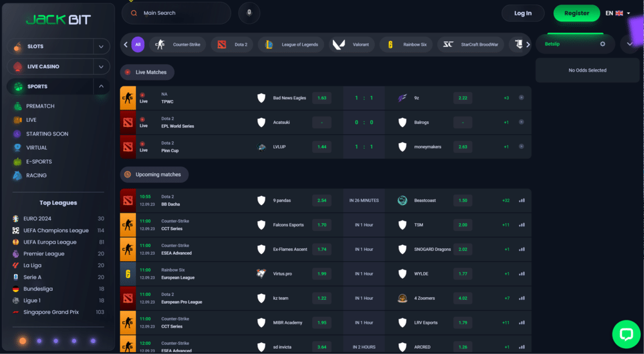Select 4 Zoomers odds 4.02
Viewport: 644px width, 354px height.
coord(463,298)
